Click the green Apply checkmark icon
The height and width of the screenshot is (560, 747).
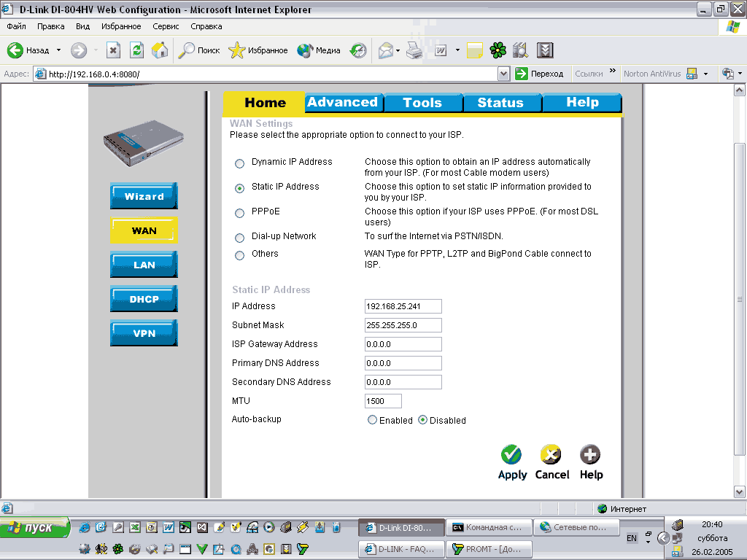coord(511,455)
